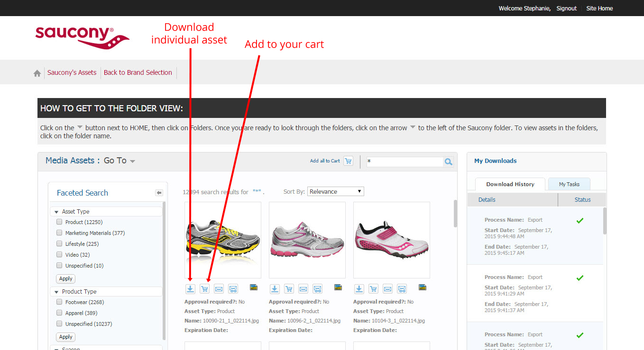Check the Lifestyle (225) filter
Viewport: 644px width, 350px height.
click(x=59, y=243)
